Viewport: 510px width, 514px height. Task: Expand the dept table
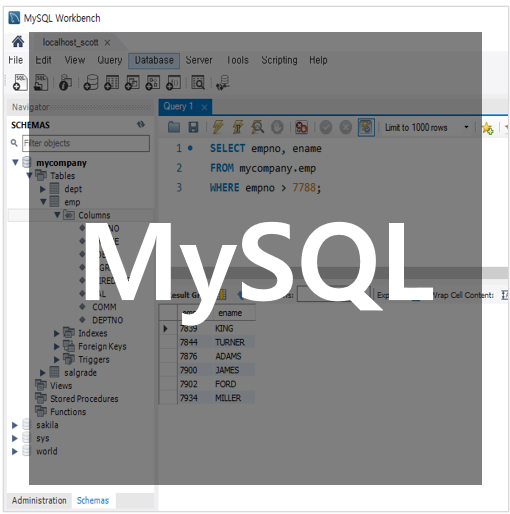click(42, 189)
